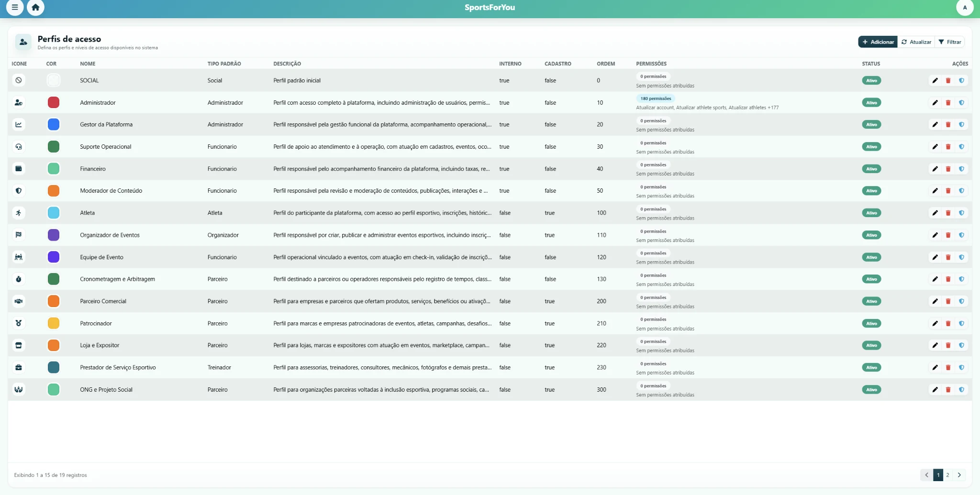Click trash icon for ONG e Projeto Social
980x495 pixels.
click(948, 390)
